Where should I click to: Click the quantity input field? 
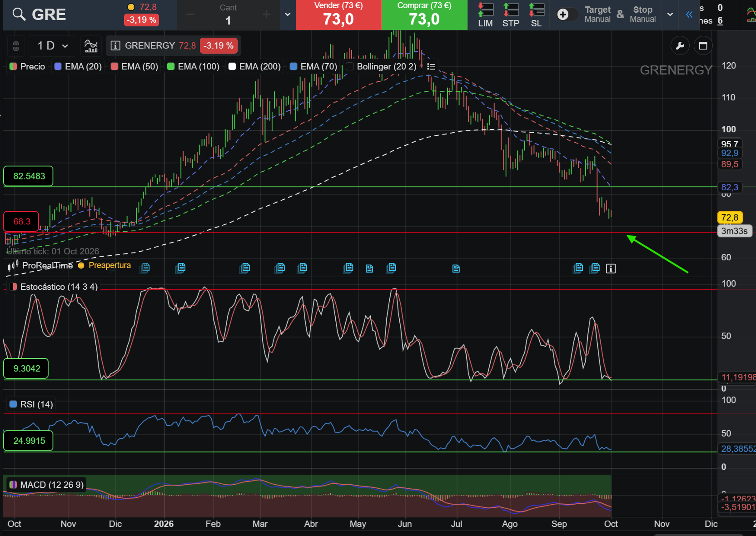pos(228,15)
